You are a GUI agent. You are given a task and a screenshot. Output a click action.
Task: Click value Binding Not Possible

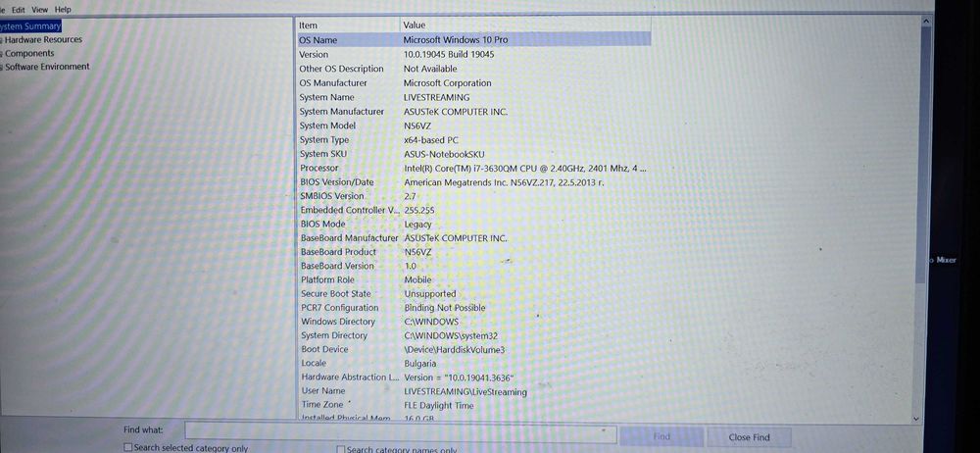(x=444, y=308)
